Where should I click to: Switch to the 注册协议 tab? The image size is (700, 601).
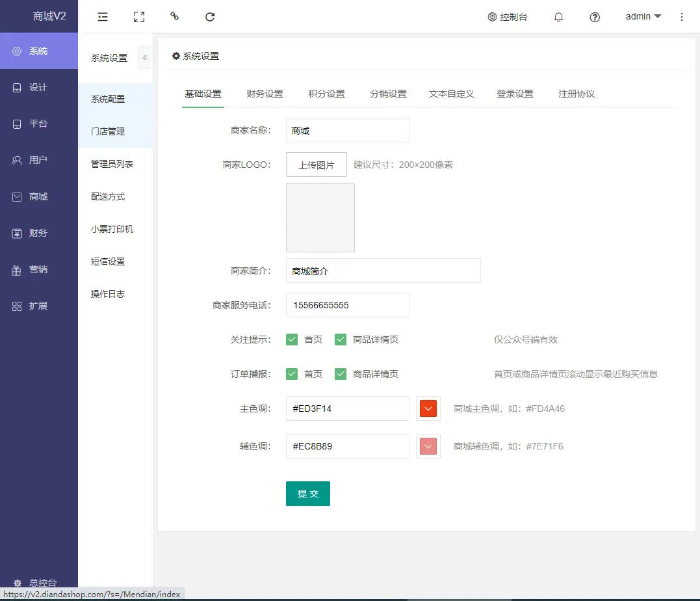click(x=577, y=94)
